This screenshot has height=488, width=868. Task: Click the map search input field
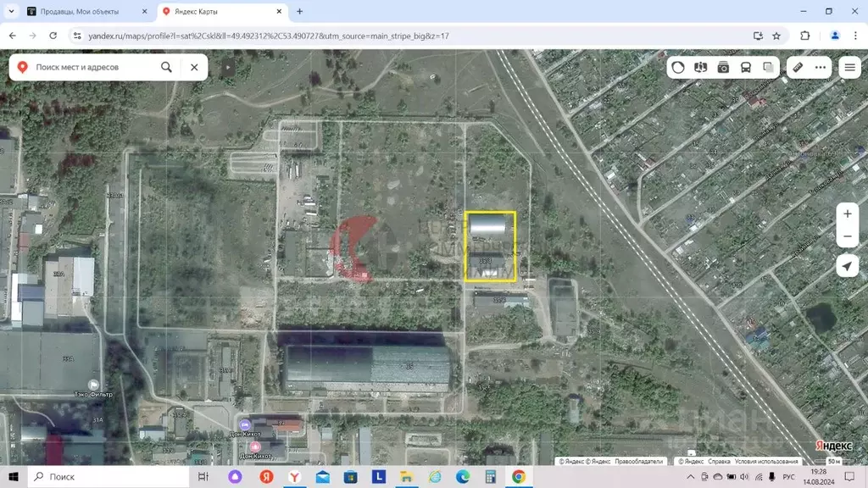[94, 67]
